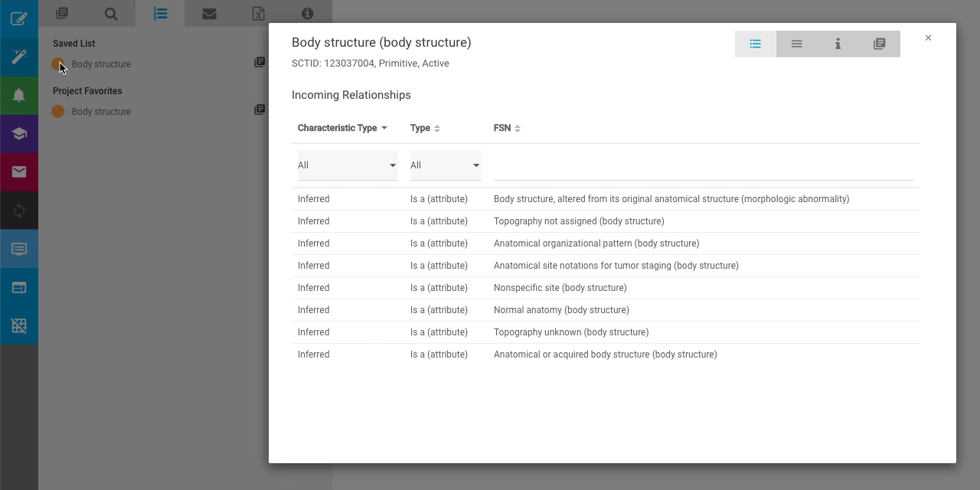980x490 pixels.
Task: Select 'Anatomical or acquired body structure' row
Action: pos(606,354)
